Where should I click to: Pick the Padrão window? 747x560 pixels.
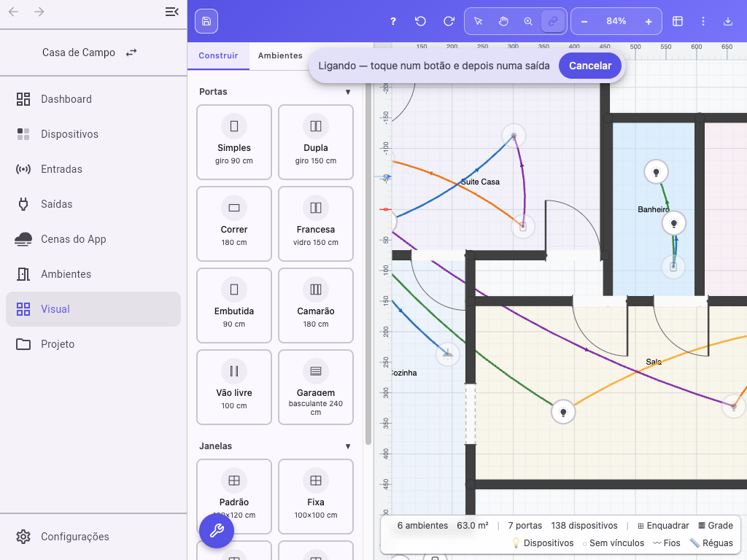pyautogui.click(x=234, y=497)
